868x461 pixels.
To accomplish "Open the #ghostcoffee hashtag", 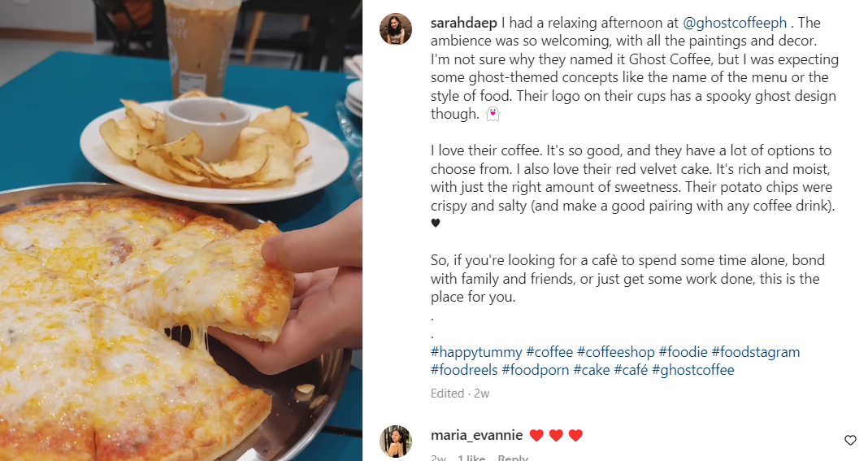I will tap(693, 370).
